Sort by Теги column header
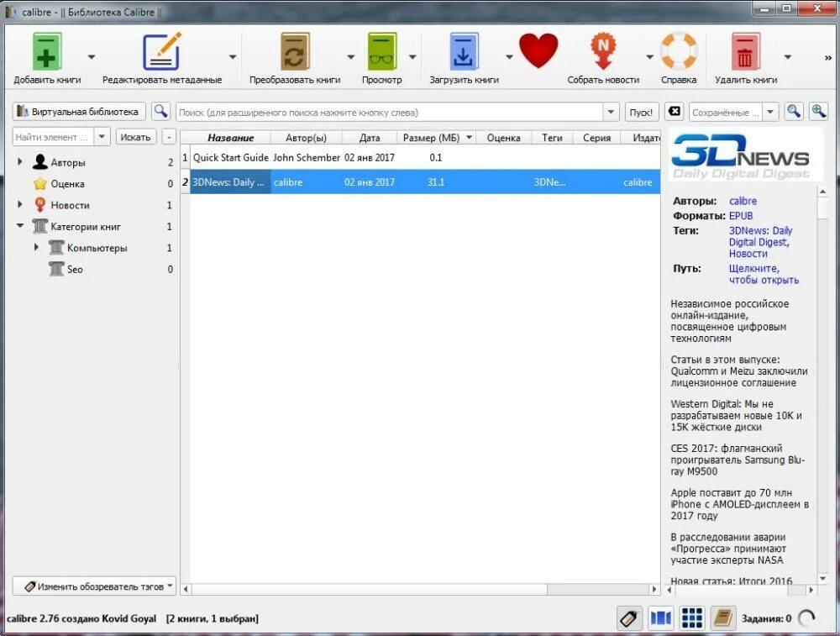 pyautogui.click(x=552, y=138)
